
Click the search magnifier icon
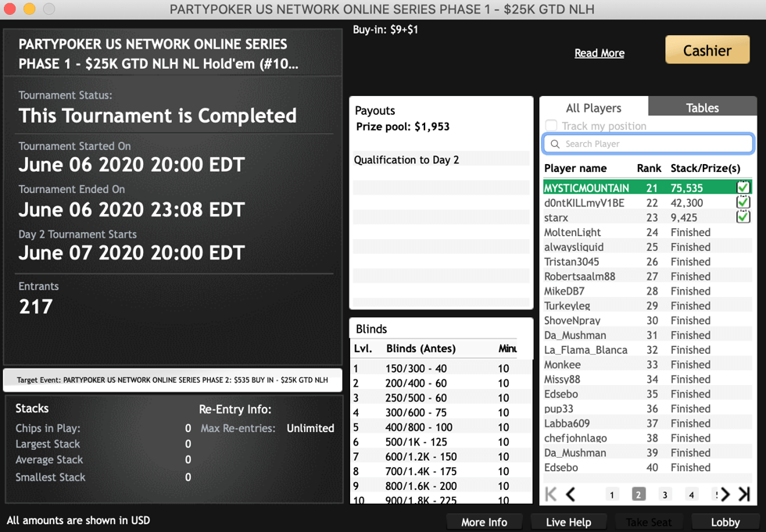tap(555, 144)
